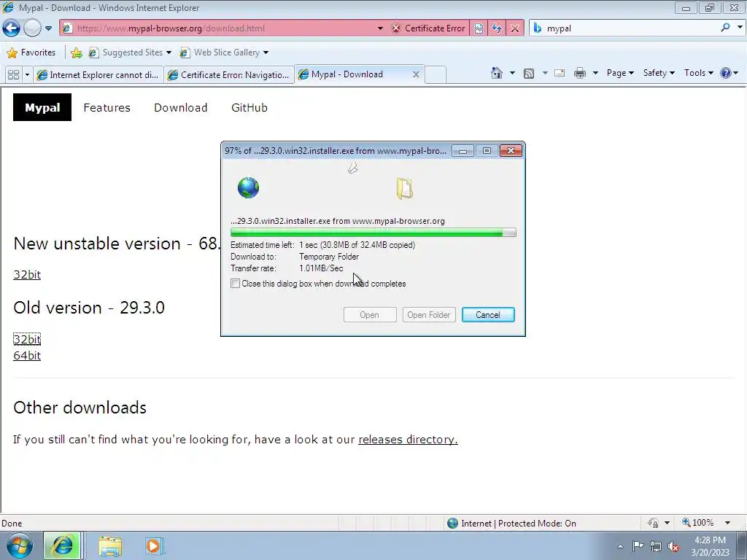Expand the Print options dropdown arrow
Image resolution: width=747 pixels, height=560 pixels.
595,74
